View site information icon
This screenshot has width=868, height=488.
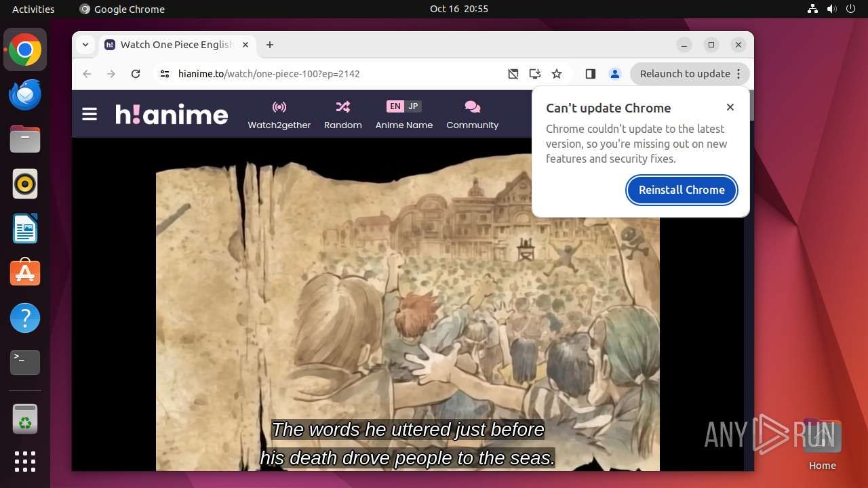(x=165, y=74)
